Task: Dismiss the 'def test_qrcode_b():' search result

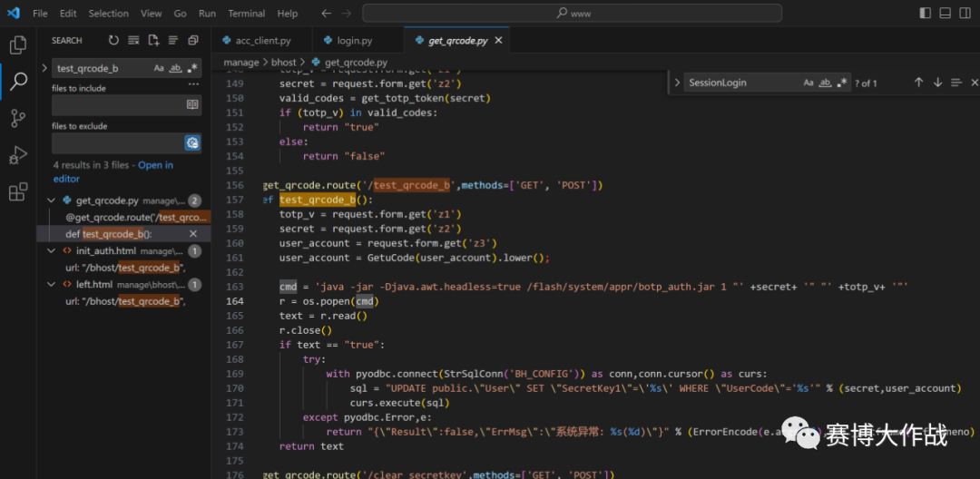Action: click(193, 233)
